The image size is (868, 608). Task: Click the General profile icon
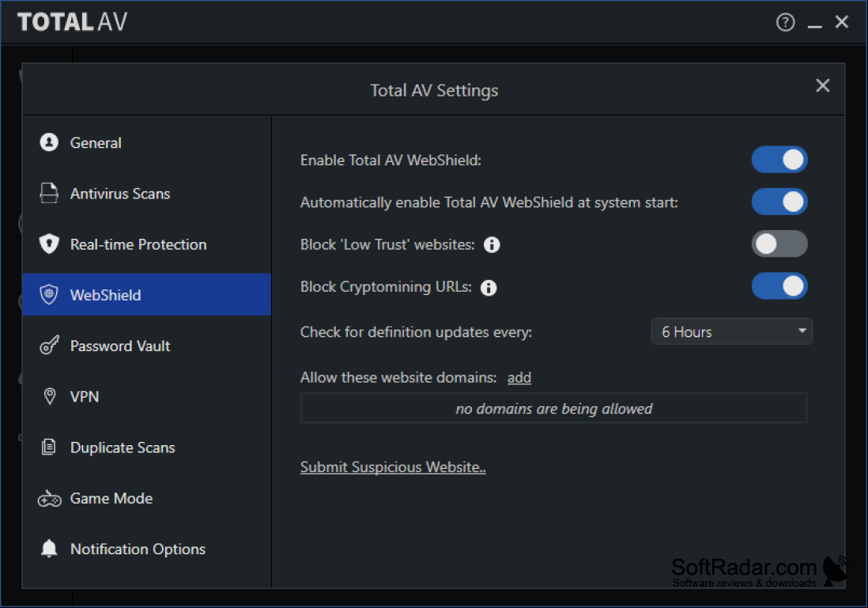[x=49, y=142]
